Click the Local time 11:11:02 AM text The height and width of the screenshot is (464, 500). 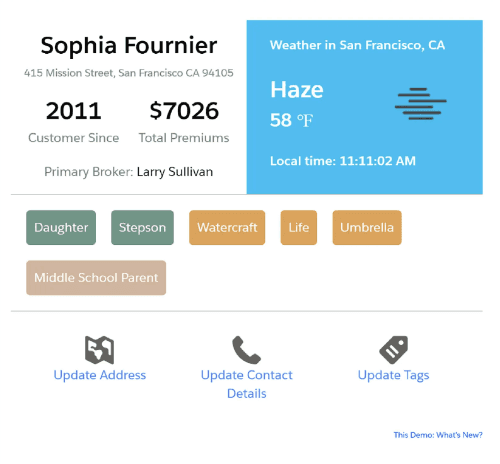point(343,161)
